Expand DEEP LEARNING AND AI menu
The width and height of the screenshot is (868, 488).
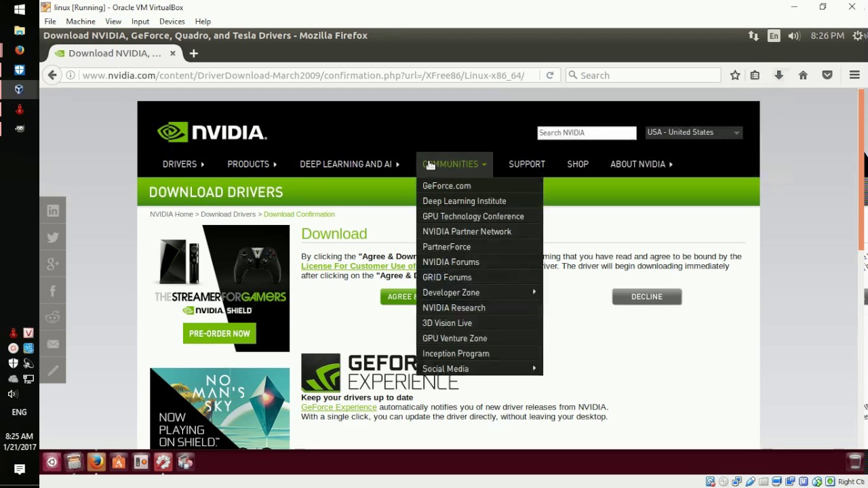[x=349, y=164]
